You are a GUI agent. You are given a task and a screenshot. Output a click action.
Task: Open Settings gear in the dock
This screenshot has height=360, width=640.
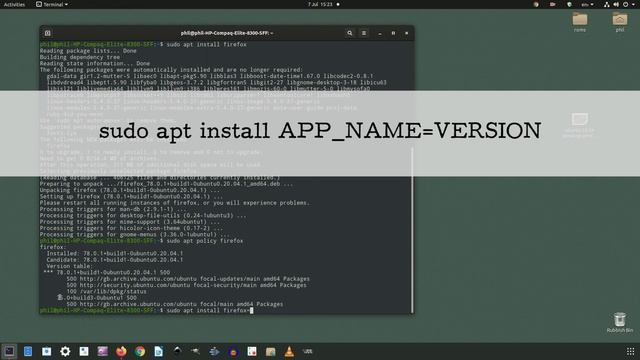coord(65,351)
